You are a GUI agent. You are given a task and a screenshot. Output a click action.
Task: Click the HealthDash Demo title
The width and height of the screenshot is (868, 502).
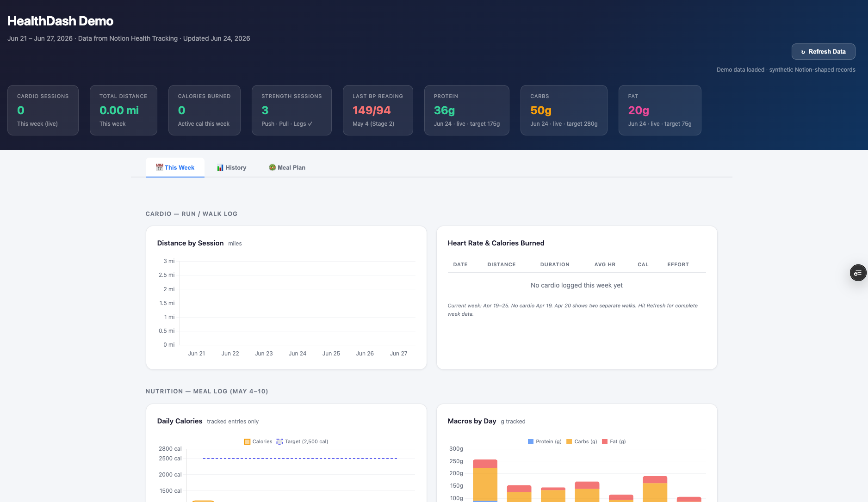tap(60, 21)
